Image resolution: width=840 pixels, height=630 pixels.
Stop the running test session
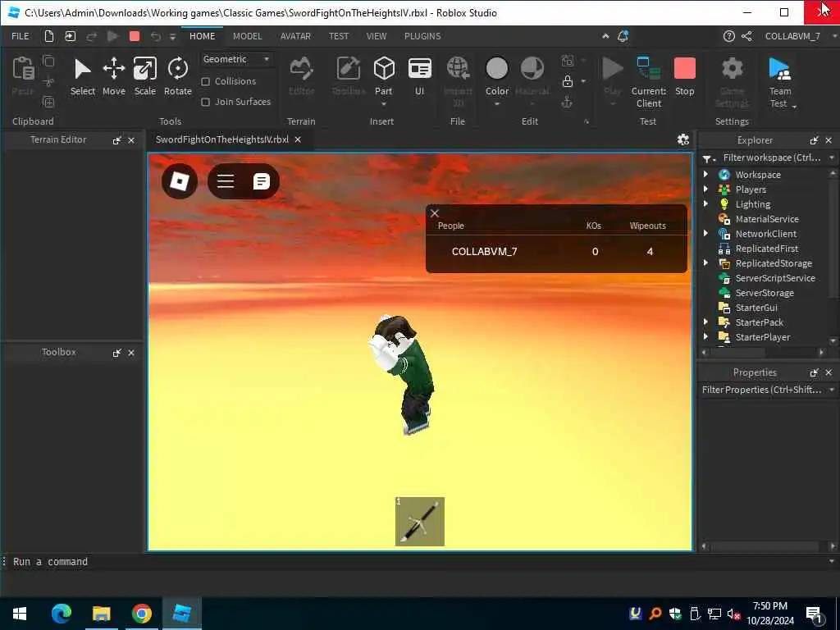tap(685, 77)
